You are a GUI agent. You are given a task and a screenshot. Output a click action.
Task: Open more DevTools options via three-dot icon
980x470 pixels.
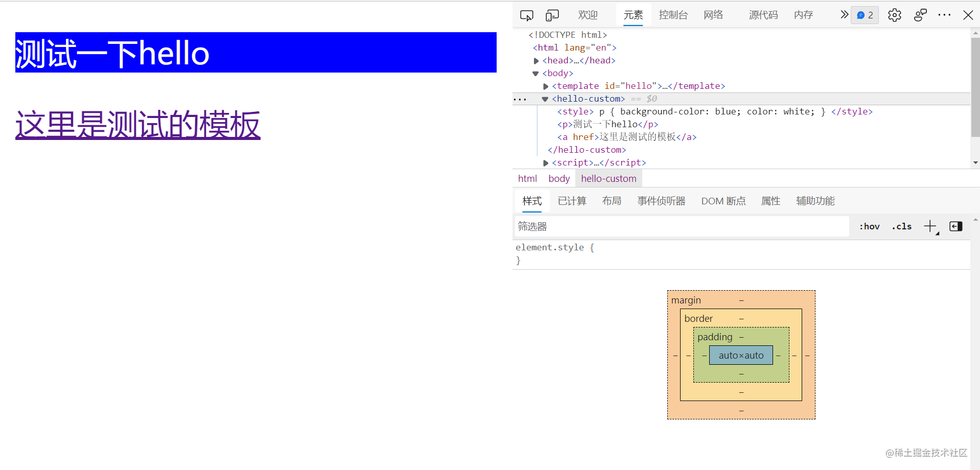tap(944, 15)
